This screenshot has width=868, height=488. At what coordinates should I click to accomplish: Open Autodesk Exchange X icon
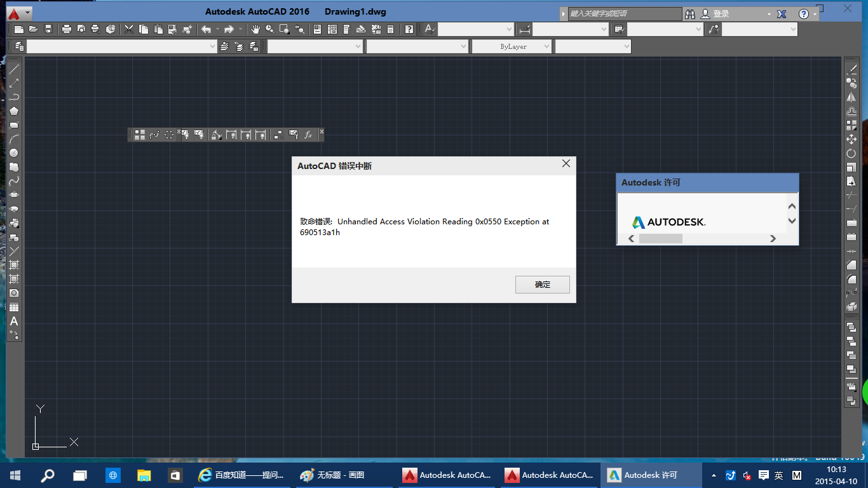coord(782,13)
